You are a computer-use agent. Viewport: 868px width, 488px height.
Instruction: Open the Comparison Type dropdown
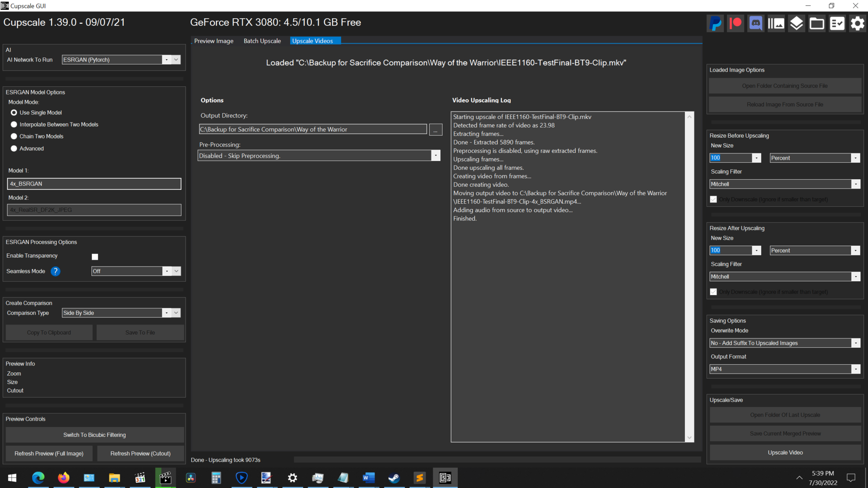tap(121, 313)
